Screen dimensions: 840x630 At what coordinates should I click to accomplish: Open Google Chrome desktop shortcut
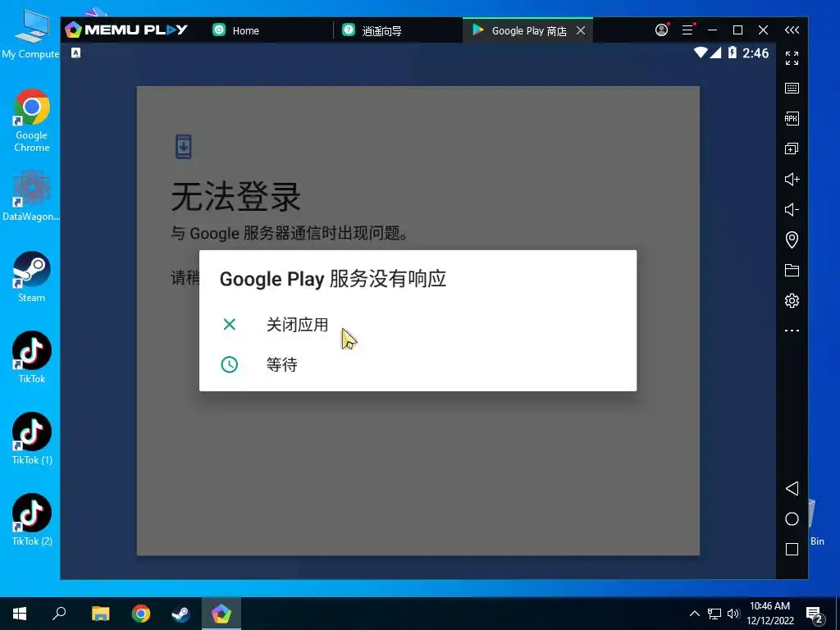click(x=32, y=121)
